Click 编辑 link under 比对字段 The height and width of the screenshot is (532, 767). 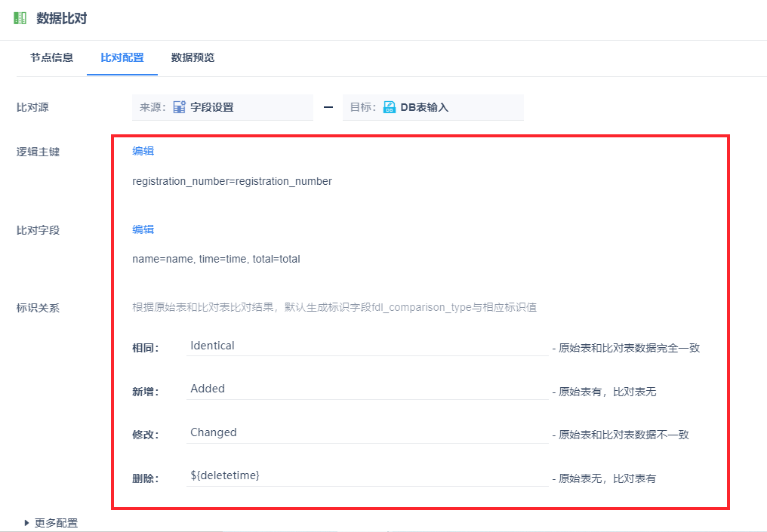tap(143, 229)
